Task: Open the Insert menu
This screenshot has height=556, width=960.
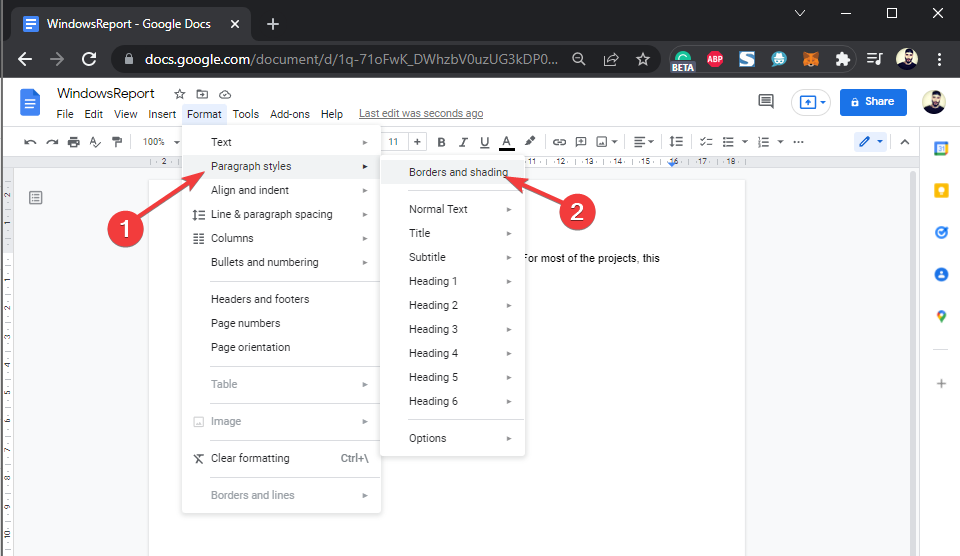Action: point(162,114)
